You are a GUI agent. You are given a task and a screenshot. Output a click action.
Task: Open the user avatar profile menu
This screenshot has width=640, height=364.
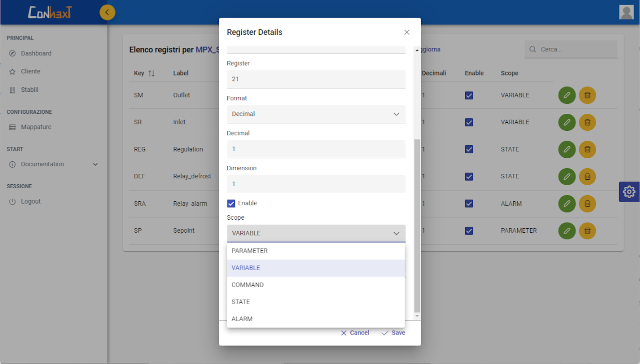pos(626,12)
